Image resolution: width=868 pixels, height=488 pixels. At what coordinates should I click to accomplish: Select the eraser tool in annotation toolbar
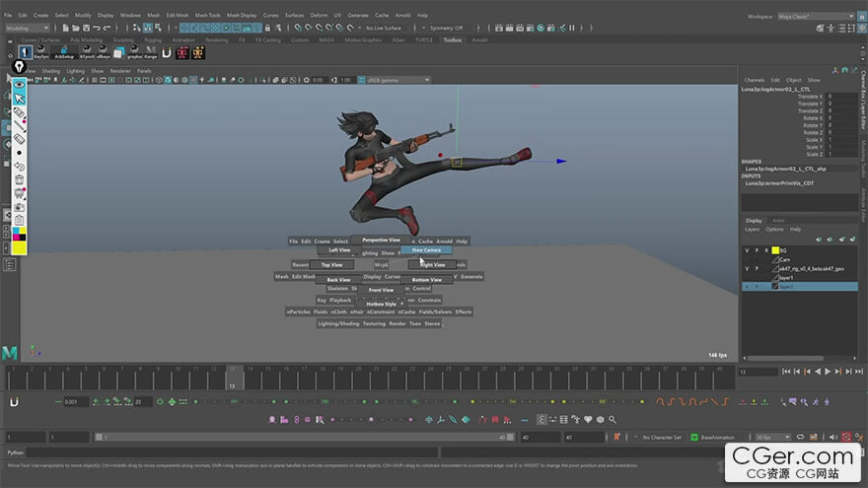(x=20, y=139)
